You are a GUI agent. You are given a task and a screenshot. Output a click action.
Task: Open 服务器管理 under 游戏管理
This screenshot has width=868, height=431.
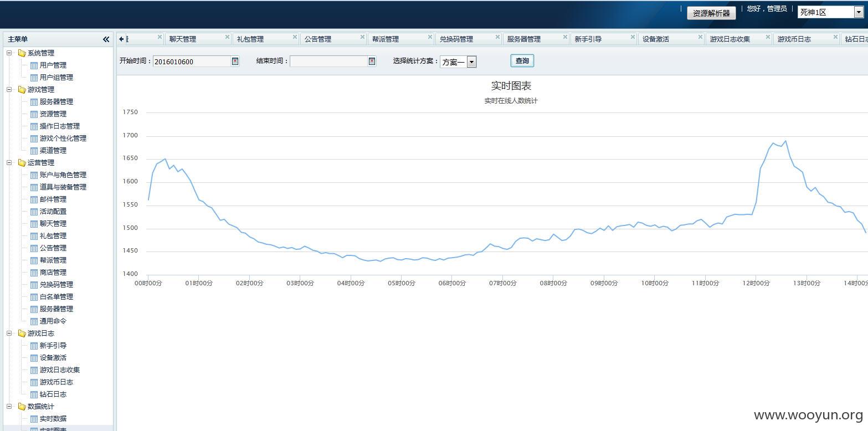tap(57, 102)
